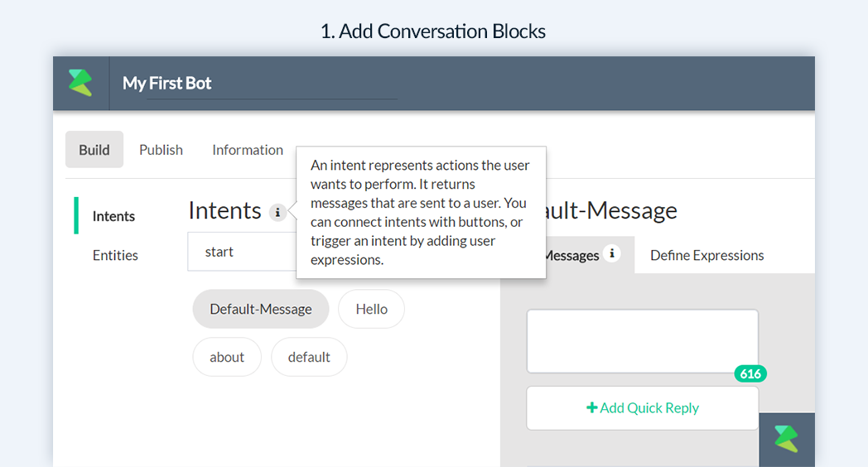Click the green logo in the header
The height and width of the screenshot is (467, 868).
81,83
